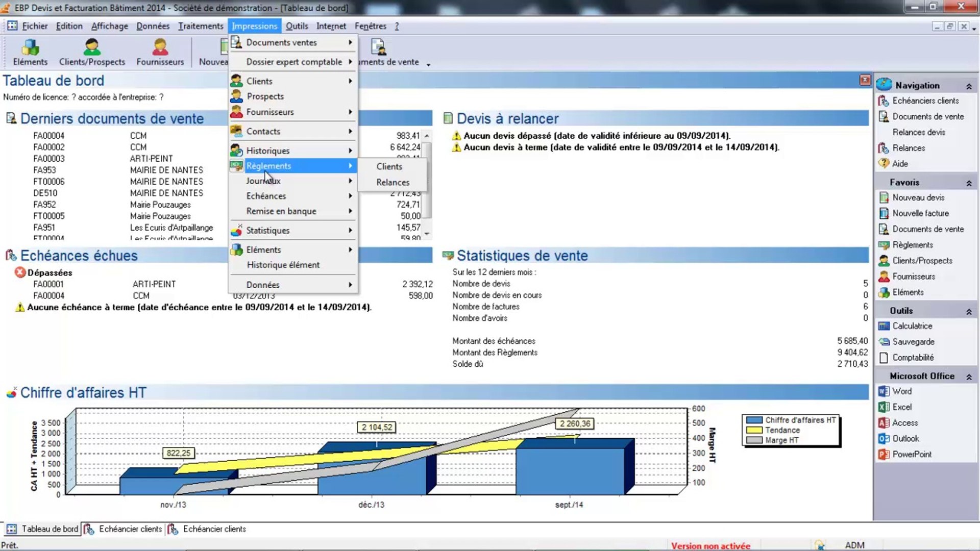Launch Excel from the Microsoft Office panel
The height and width of the screenshot is (551, 980).
901,407
